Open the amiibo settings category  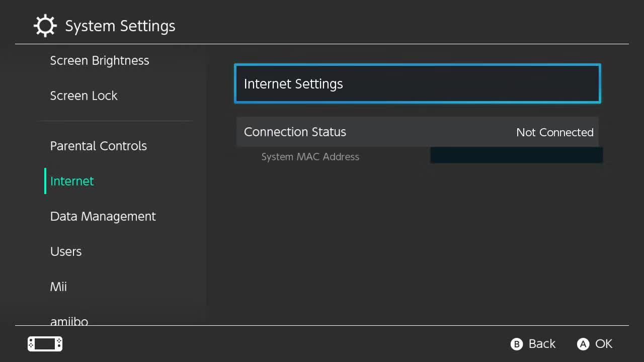[x=69, y=320]
